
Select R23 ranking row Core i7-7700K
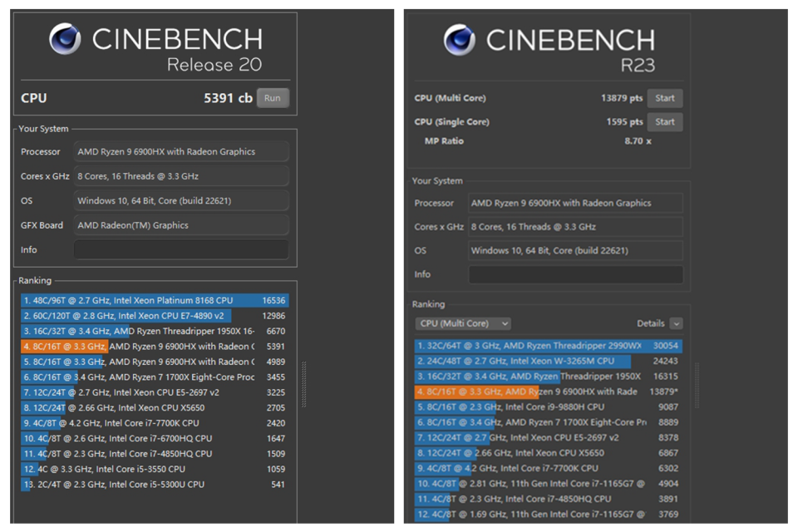(549, 468)
